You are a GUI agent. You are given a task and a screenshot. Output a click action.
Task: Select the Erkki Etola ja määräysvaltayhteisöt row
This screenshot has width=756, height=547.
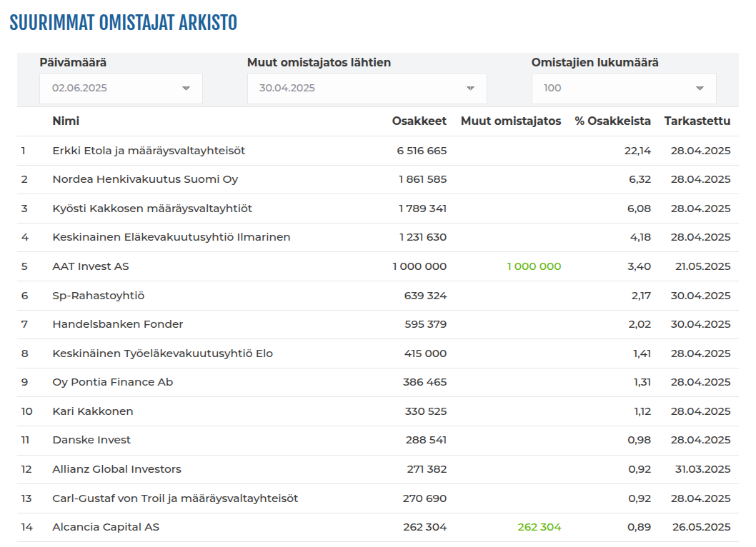[x=378, y=151]
